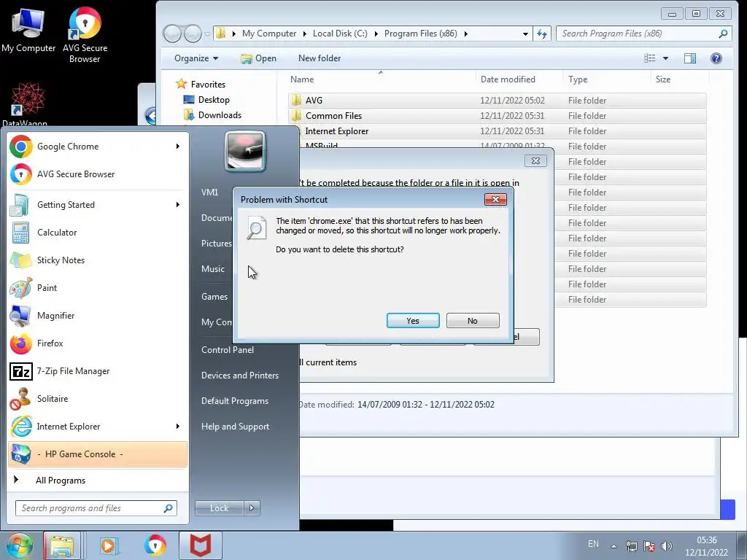
Task: Click the Explorer refresh button
Action: tap(542, 34)
